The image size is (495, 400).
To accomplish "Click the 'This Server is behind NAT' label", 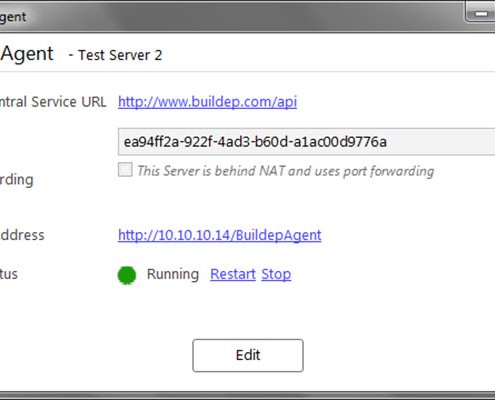I will pyautogui.click(x=286, y=171).
